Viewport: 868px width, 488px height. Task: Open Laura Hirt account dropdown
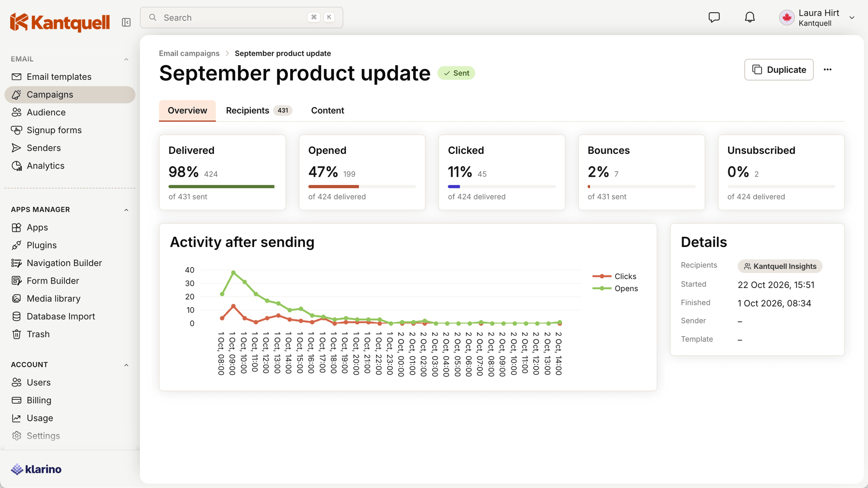(817, 18)
